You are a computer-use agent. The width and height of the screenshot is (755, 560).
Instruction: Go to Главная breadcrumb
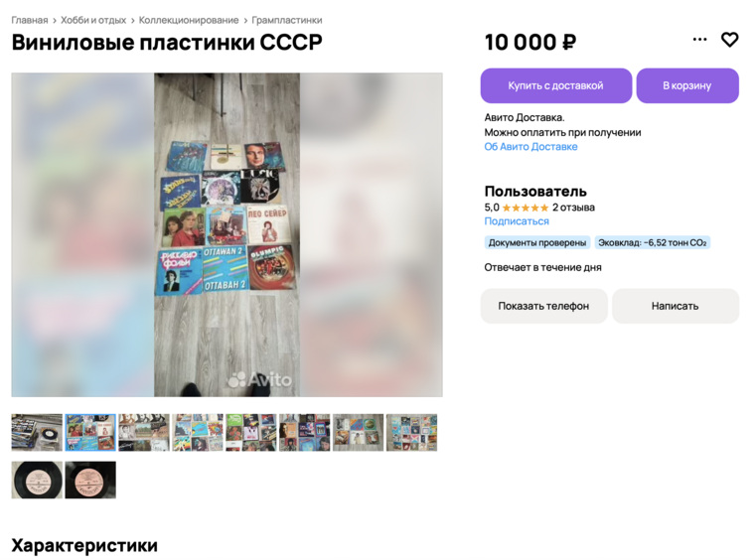[x=30, y=20]
